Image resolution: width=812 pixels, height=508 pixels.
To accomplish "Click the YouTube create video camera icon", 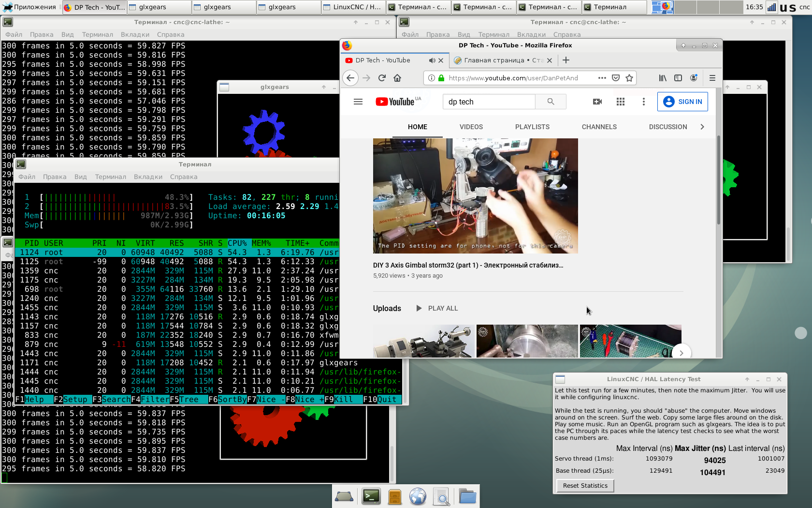I will 597,102.
